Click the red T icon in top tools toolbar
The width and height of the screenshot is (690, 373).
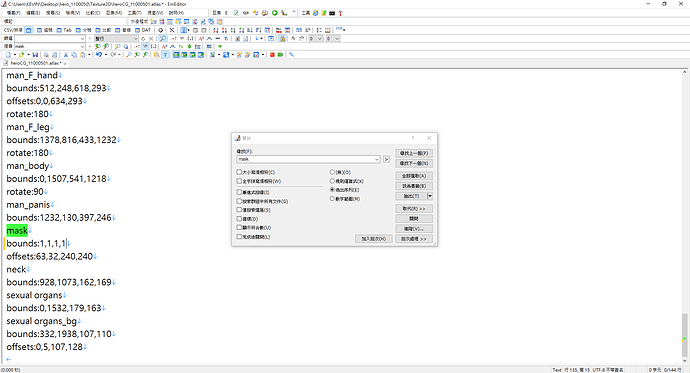pyautogui.click(x=340, y=13)
